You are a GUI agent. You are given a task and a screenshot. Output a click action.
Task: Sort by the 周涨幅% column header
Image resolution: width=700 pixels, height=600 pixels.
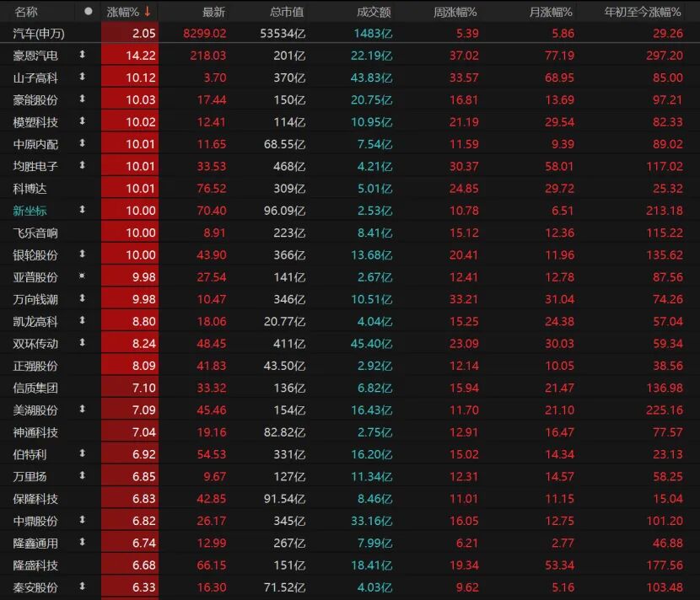click(455, 12)
